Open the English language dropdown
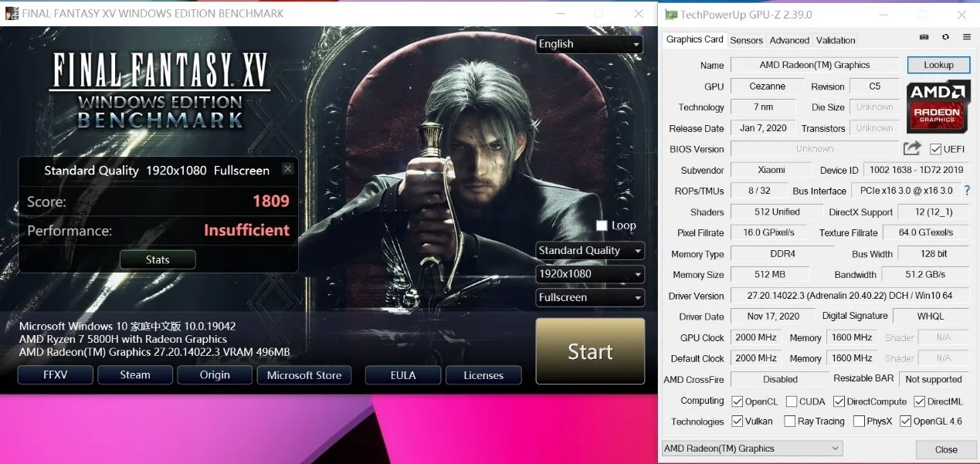The width and height of the screenshot is (980, 464). click(589, 44)
